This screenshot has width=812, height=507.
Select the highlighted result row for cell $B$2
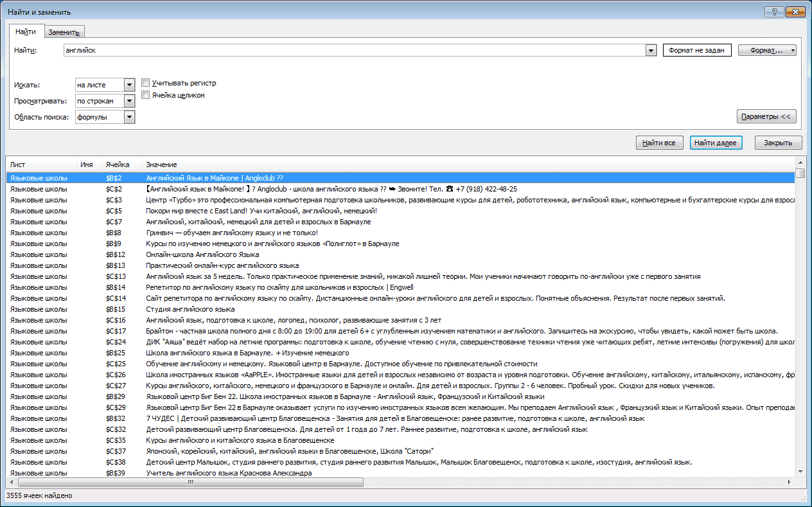tap(400, 177)
